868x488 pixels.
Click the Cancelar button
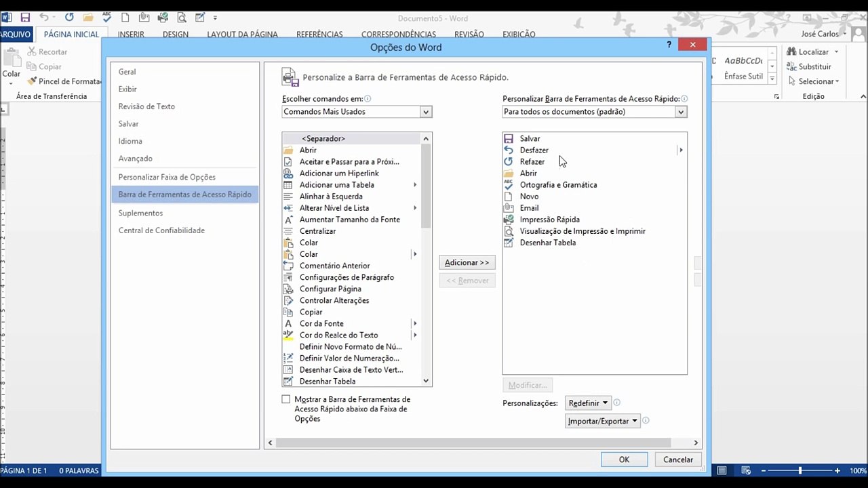[678, 460]
